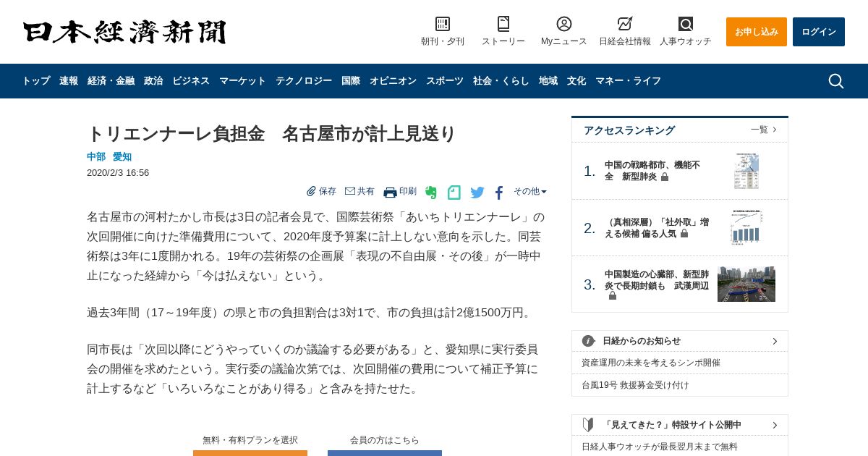Viewport: 868px width, 456px height.
Task: Open スポーツ section
Action: (x=445, y=81)
